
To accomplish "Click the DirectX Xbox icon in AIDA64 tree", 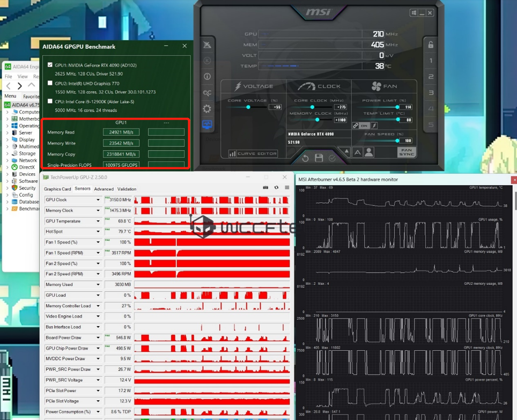I will pos(14,167).
